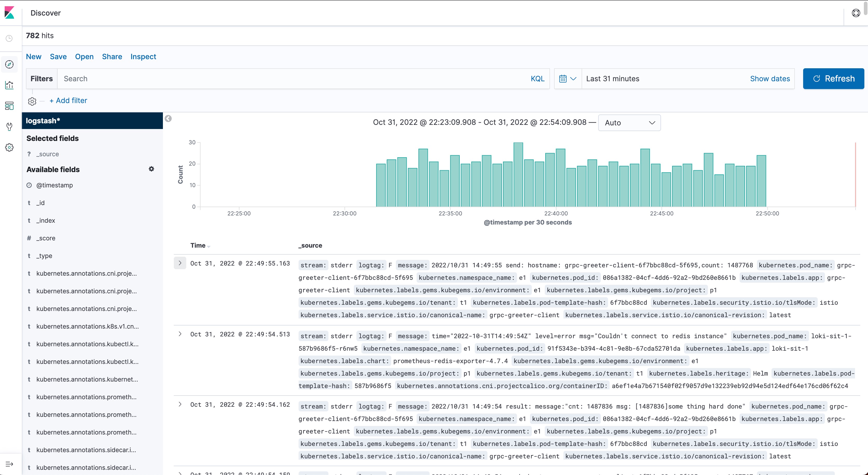Open Dashboard icon in sidebar
The width and height of the screenshot is (868, 475).
click(x=9, y=106)
